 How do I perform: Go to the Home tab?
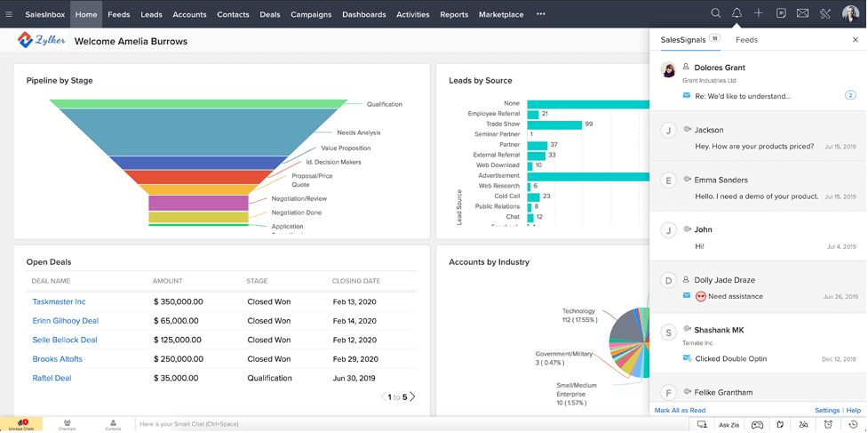click(86, 14)
